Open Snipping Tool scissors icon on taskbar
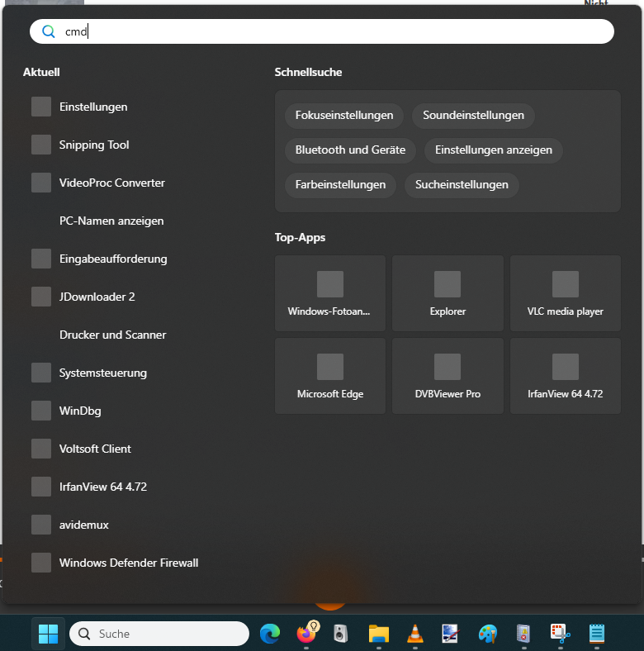The image size is (644, 651). pyautogui.click(x=560, y=634)
